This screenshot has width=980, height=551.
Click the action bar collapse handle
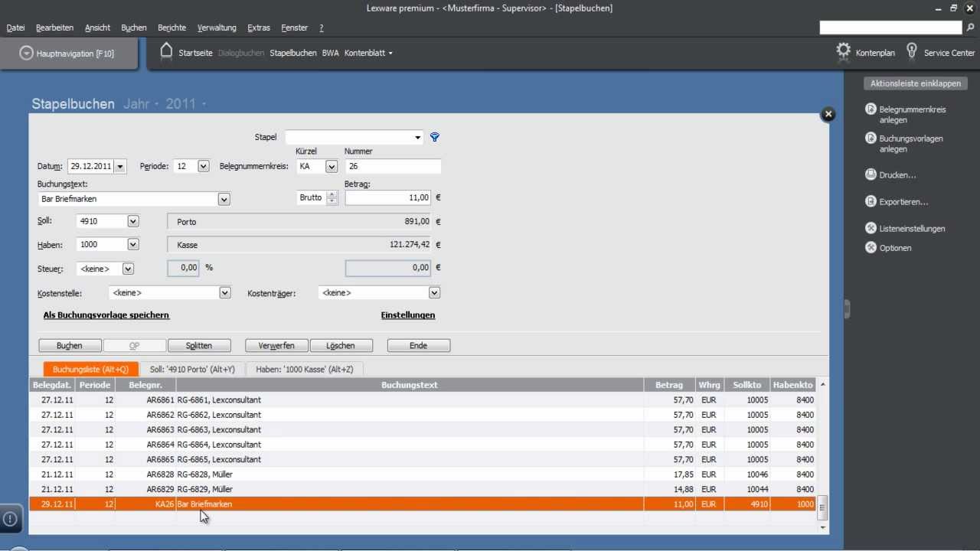point(847,308)
